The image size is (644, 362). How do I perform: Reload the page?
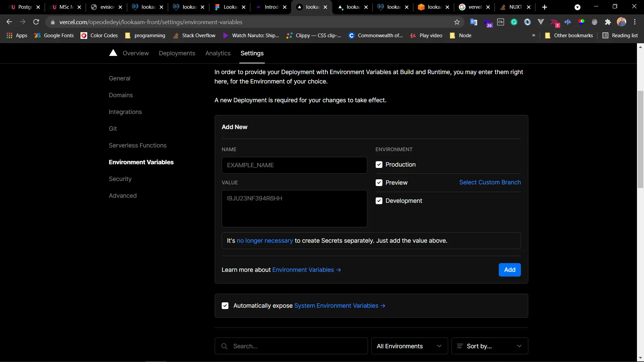click(36, 22)
